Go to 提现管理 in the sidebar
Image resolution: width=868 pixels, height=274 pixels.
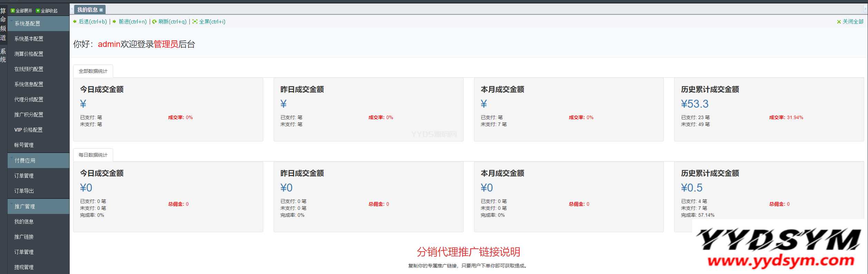click(24, 267)
